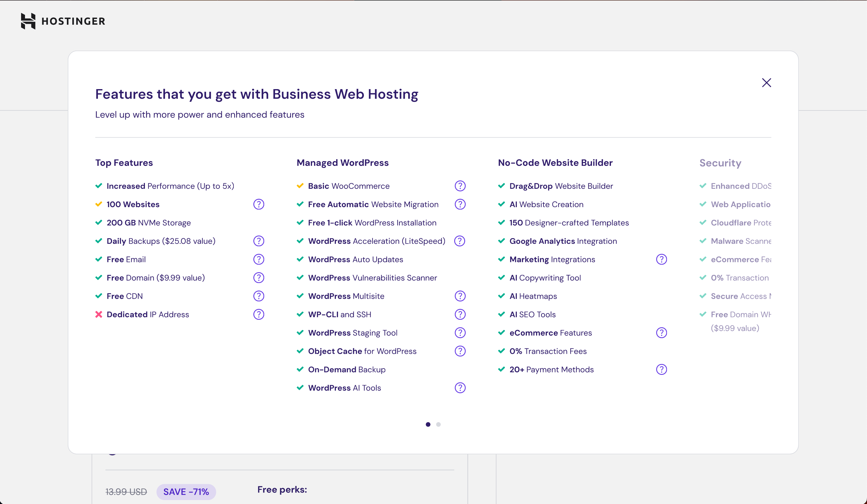Open help tooltip for Daily Backups

tap(259, 241)
